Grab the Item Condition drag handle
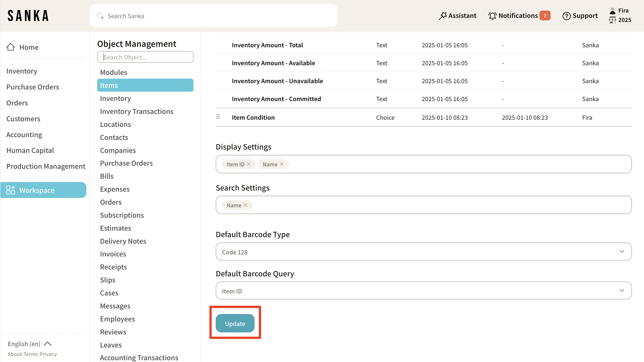The height and width of the screenshot is (362, 644). click(218, 117)
